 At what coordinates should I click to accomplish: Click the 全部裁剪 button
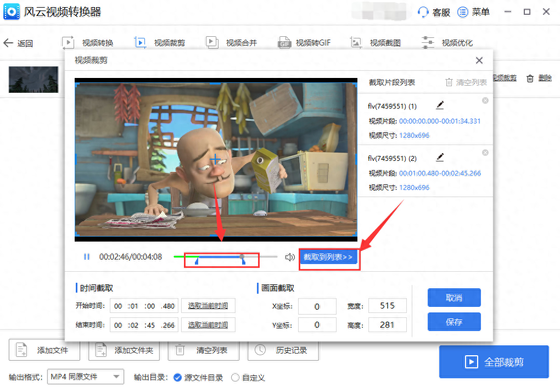coord(494,362)
